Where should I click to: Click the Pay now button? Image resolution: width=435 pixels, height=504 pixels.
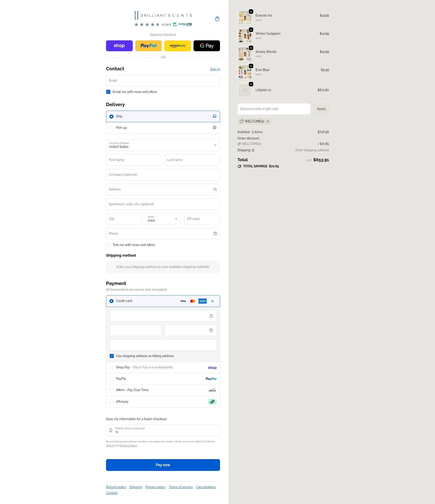(x=163, y=465)
